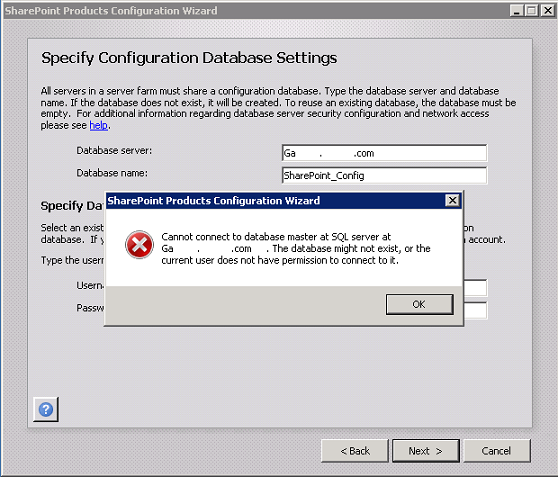Close the main wizard window
This screenshot has height=477, width=558.
point(547,11)
